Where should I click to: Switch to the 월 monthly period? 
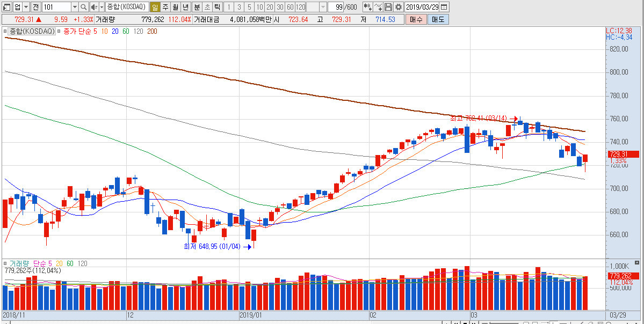coord(176,7)
